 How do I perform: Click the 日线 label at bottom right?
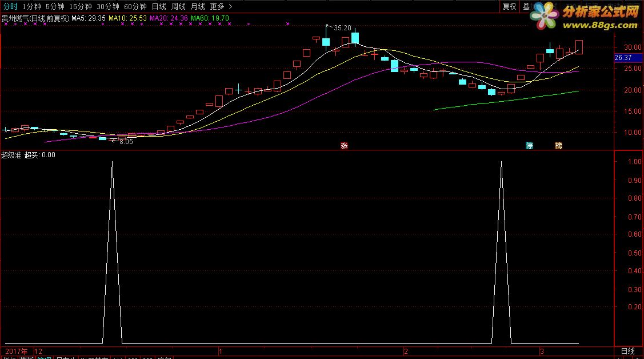coord(627,351)
